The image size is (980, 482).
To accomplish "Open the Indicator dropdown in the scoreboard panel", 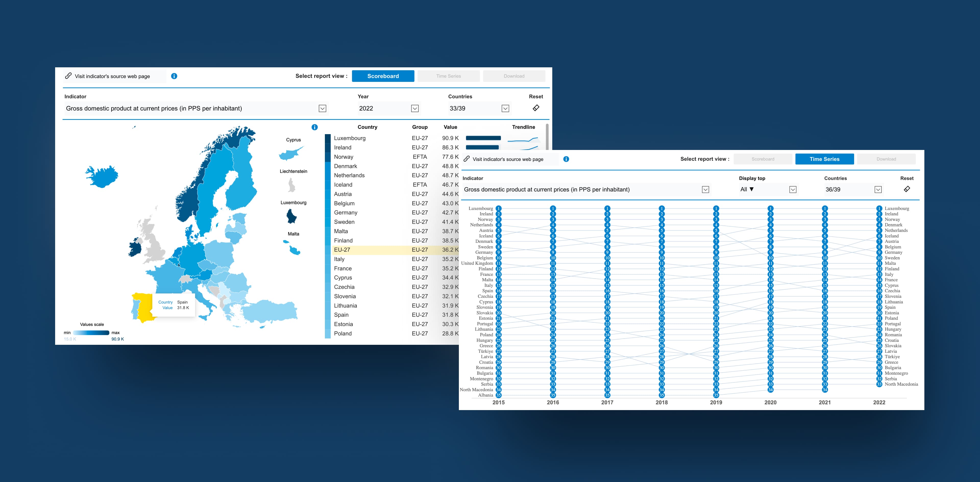I will (x=322, y=109).
